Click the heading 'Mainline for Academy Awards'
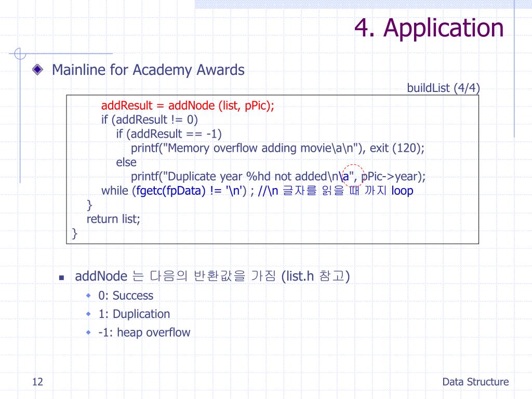The height and width of the screenshot is (399, 532). point(148,70)
